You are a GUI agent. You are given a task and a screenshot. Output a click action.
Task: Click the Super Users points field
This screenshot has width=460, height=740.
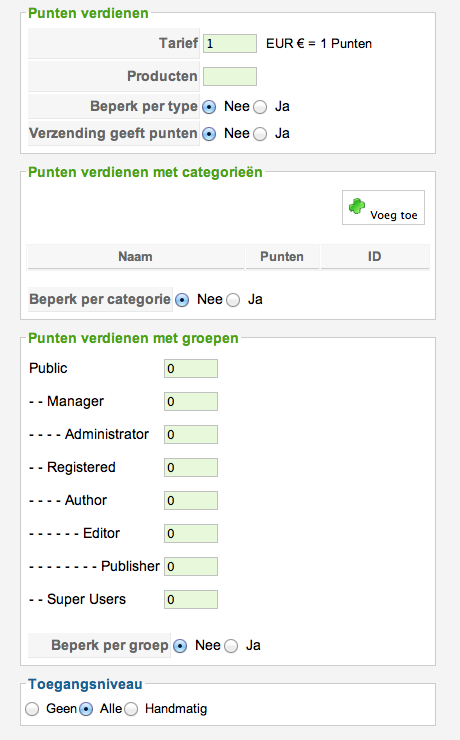pos(191,600)
